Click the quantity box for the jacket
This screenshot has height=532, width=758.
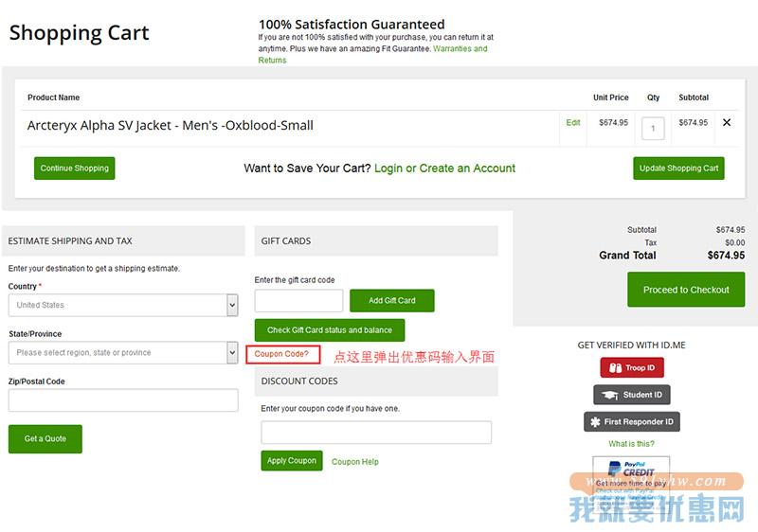pyautogui.click(x=653, y=129)
